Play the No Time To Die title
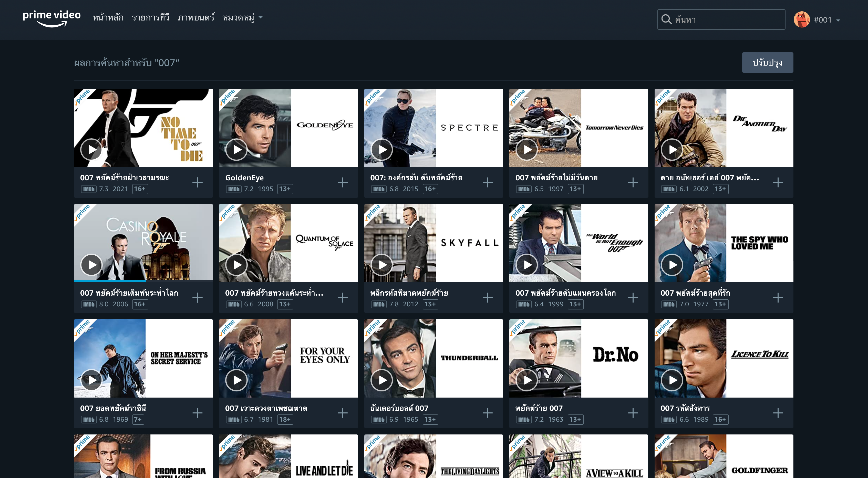Viewport: 868px width, 478px height. [91, 149]
